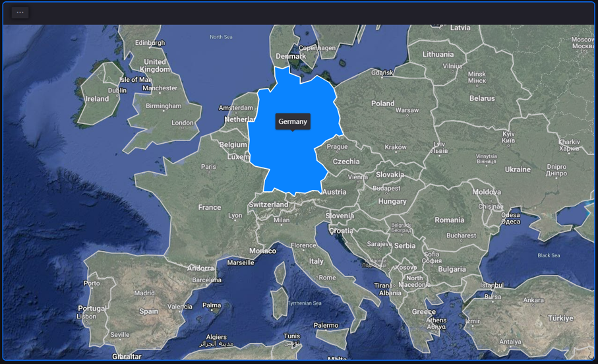
Task: Select Italy on the map
Action: click(x=316, y=261)
